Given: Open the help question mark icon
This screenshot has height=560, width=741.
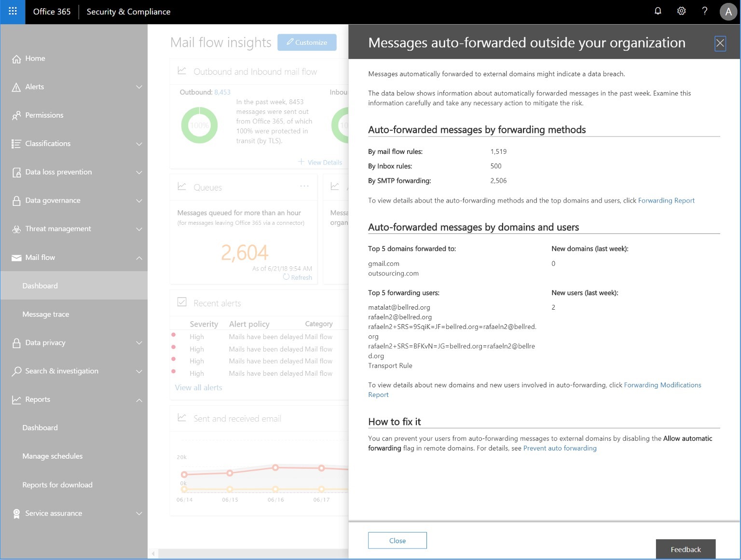Looking at the screenshot, I should pyautogui.click(x=705, y=11).
